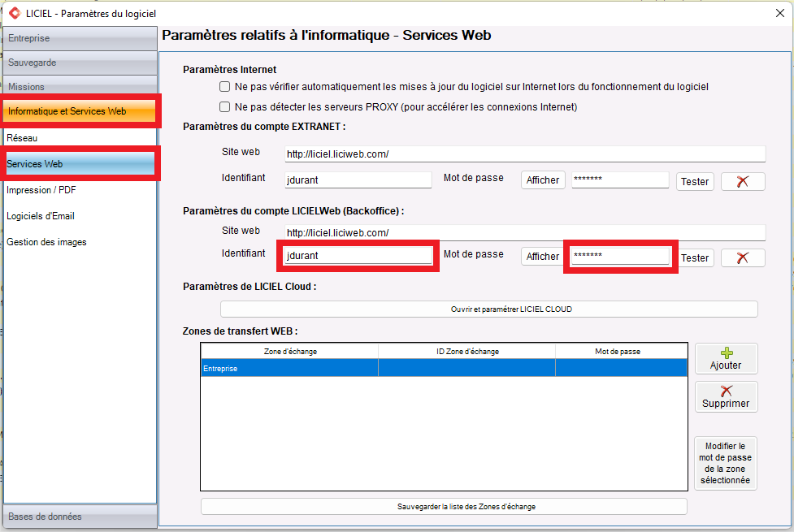Click the red X beside EXTRANET Tester
Image resolution: width=794 pixels, height=532 pixels.
tap(743, 182)
